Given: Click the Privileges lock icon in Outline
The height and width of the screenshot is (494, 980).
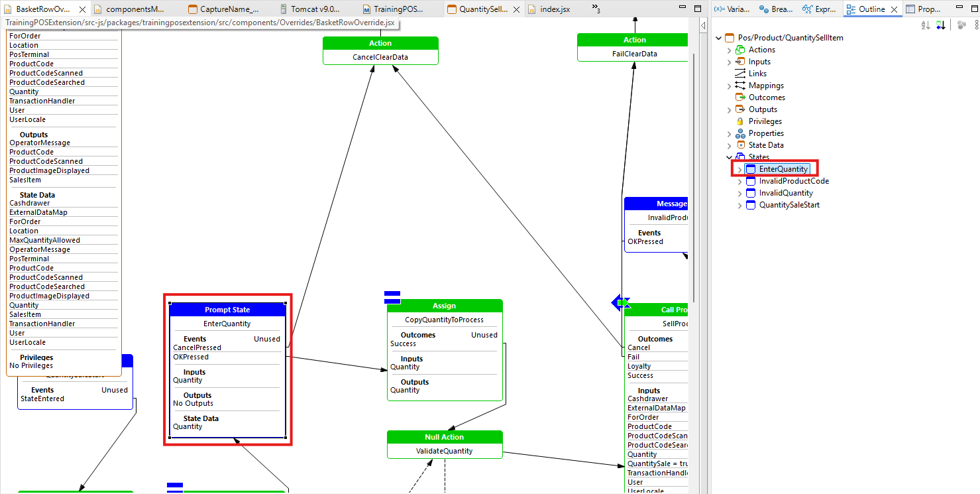Looking at the screenshot, I should pos(740,121).
